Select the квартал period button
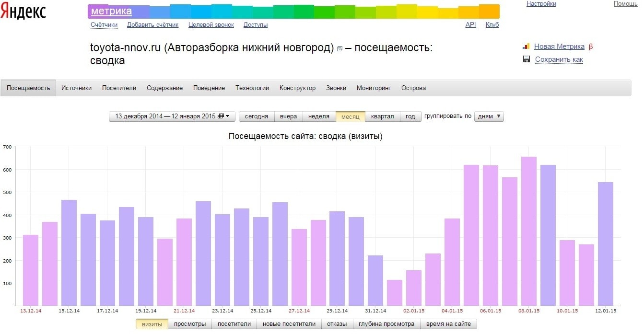 [x=382, y=116]
